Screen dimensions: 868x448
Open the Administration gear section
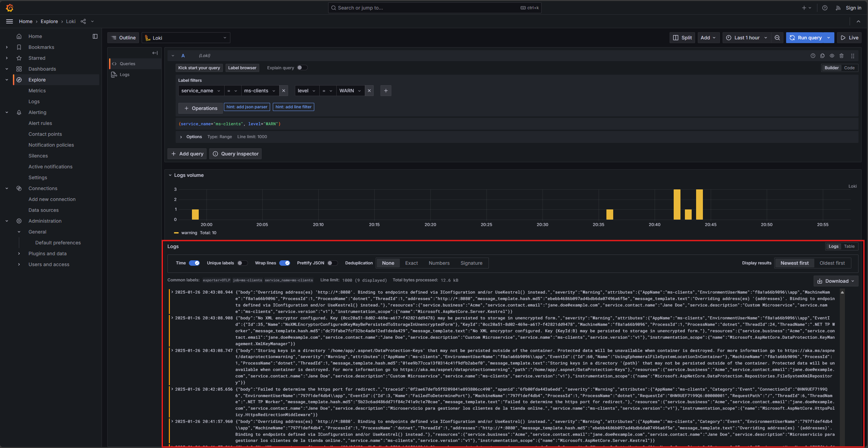pyautogui.click(x=19, y=221)
